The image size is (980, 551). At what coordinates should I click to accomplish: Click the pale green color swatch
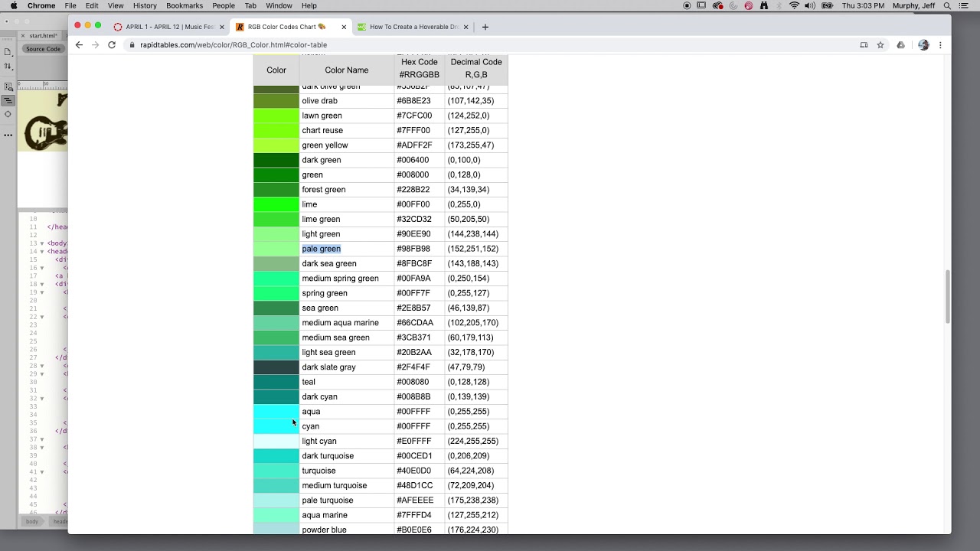coord(276,249)
